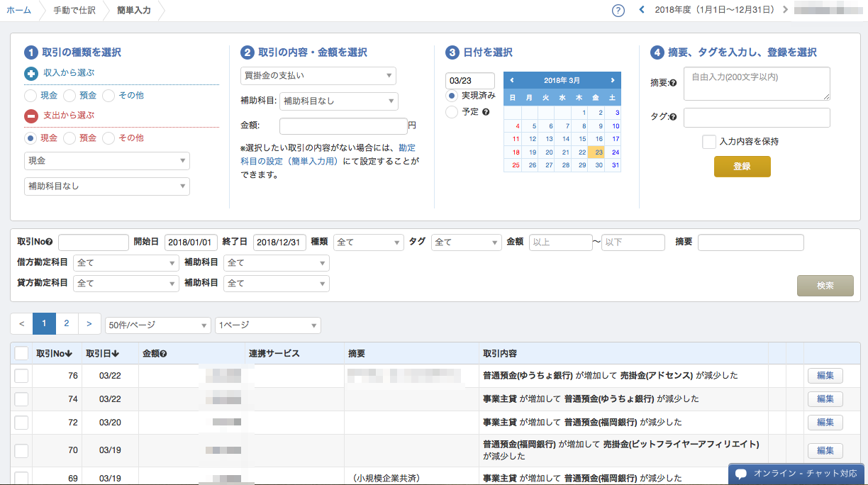
Task: Open help icon beside 取引No search label
Action: click(x=49, y=242)
